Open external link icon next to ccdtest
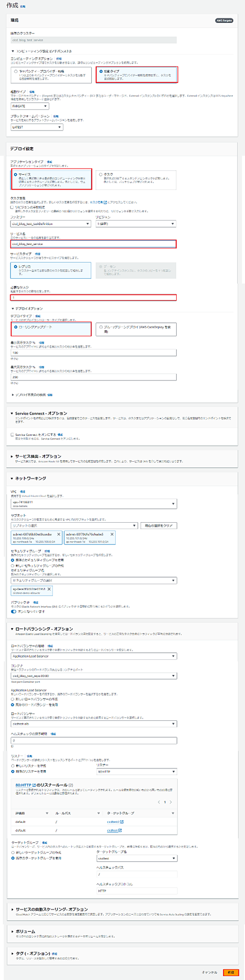This screenshot has height=980, width=245. pyautogui.click(x=120, y=831)
